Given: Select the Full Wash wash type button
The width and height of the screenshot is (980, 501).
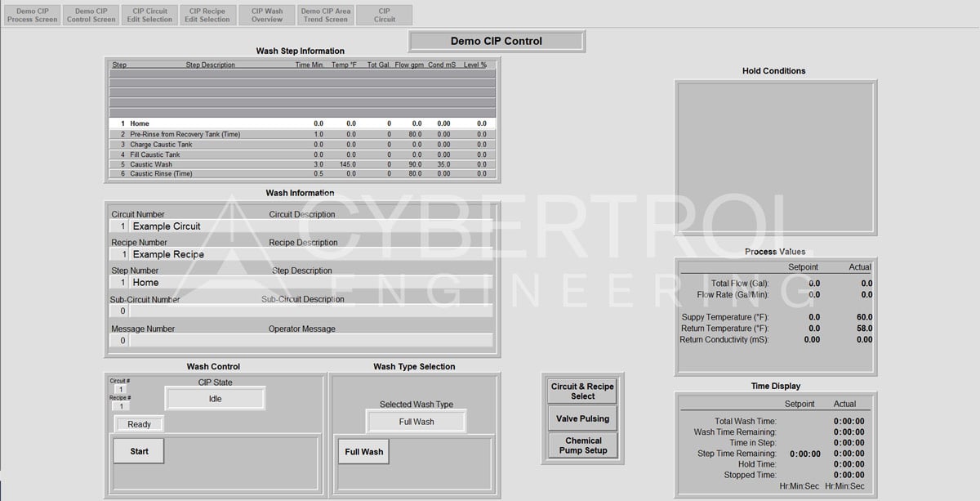Looking at the screenshot, I should point(363,450).
